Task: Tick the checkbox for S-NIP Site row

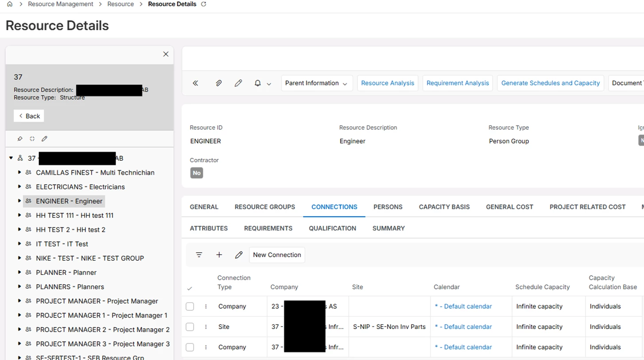Action: pos(190,327)
